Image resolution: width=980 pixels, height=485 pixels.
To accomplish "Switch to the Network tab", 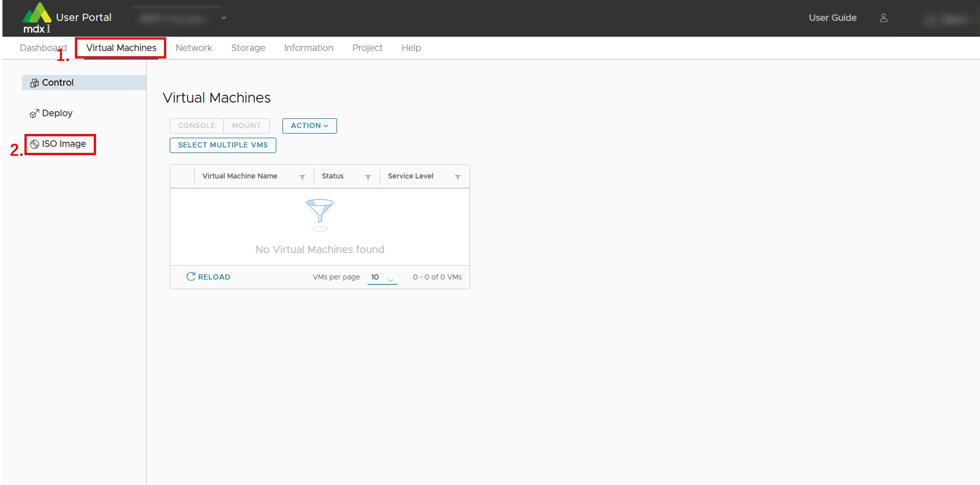I will click(x=194, y=48).
